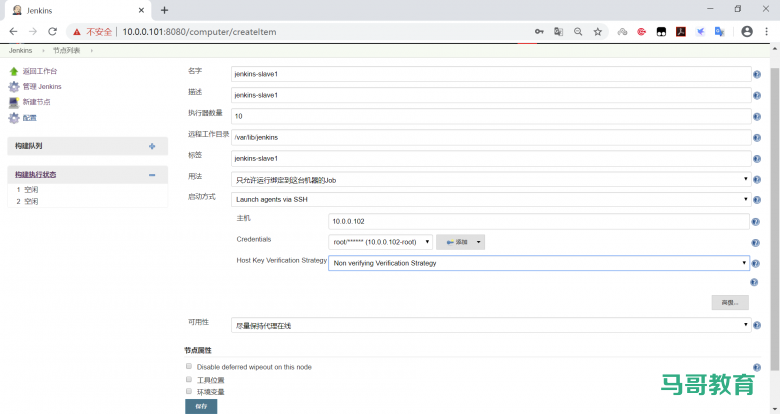Click the browser back arrow
Viewport: 780px width, 414px height.
[x=13, y=31]
